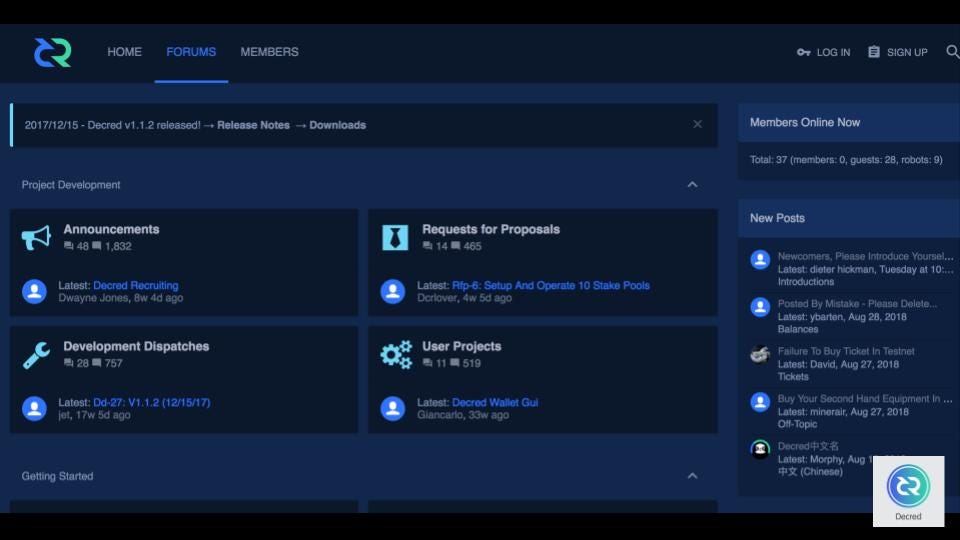The height and width of the screenshot is (540, 960).
Task: Open the Development Dispatches forum
Action: (x=137, y=346)
